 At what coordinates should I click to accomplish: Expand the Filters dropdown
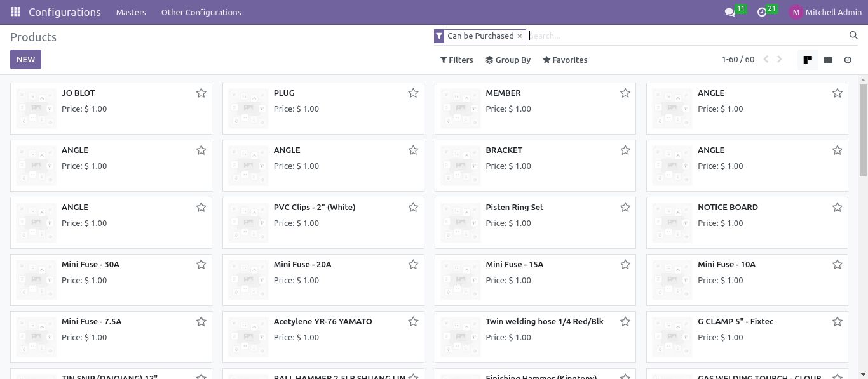(456, 60)
